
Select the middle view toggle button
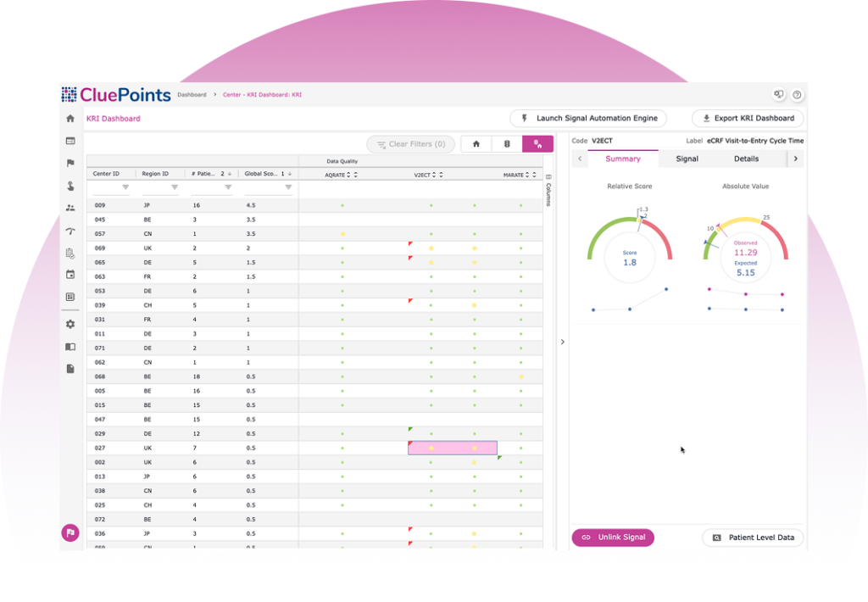[507, 144]
